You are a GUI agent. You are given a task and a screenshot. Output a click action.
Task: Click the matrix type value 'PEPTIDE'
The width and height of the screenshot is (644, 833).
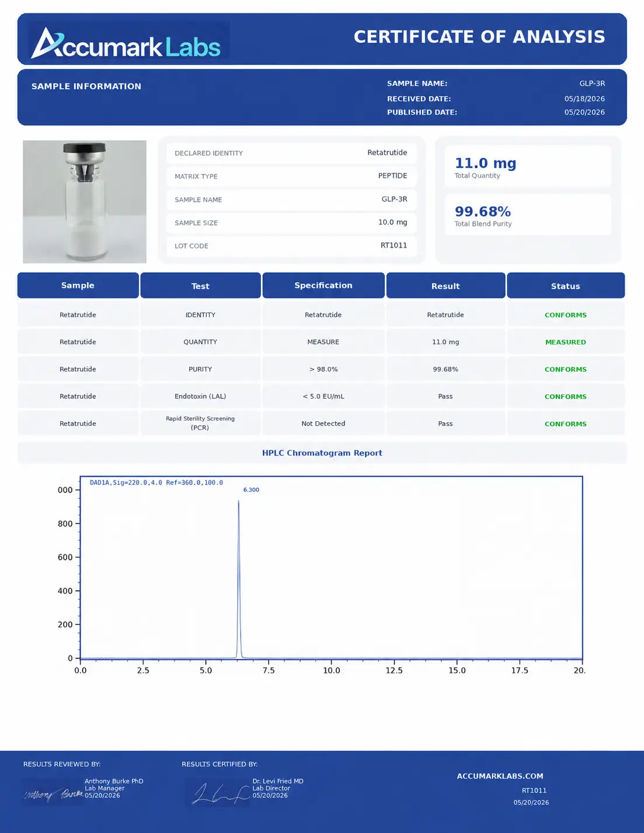tap(392, 176)
